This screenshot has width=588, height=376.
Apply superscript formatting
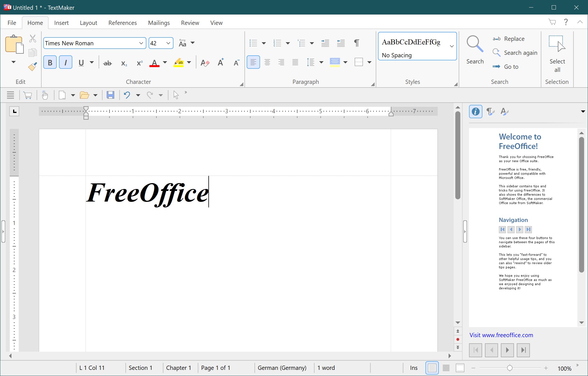click(x=140, y=63)
